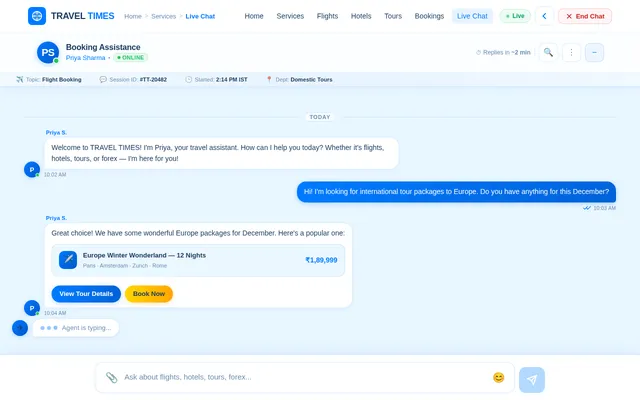The image size is (640, 400).
Task: Click the location pin Dept icon
Action: point(269,79)
